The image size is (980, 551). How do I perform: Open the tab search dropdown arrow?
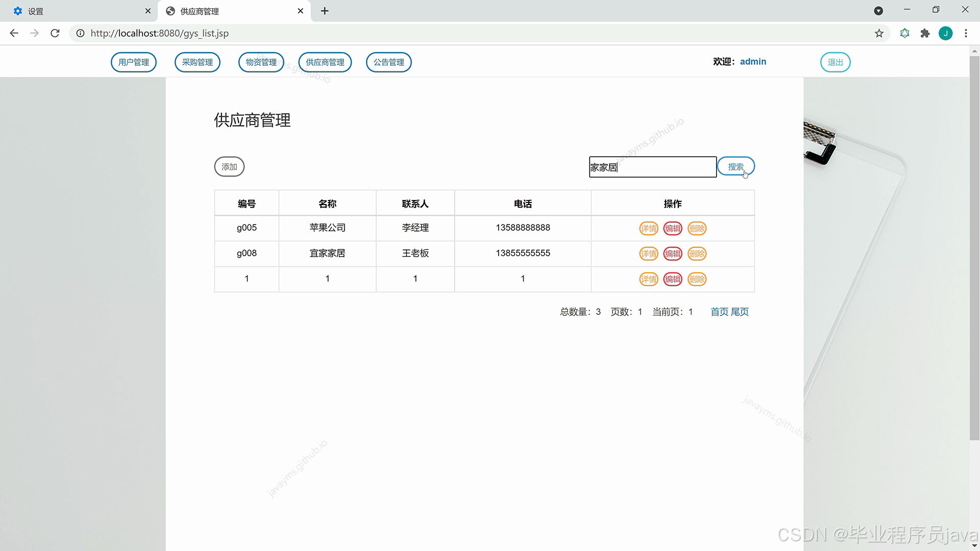[878, 11]
